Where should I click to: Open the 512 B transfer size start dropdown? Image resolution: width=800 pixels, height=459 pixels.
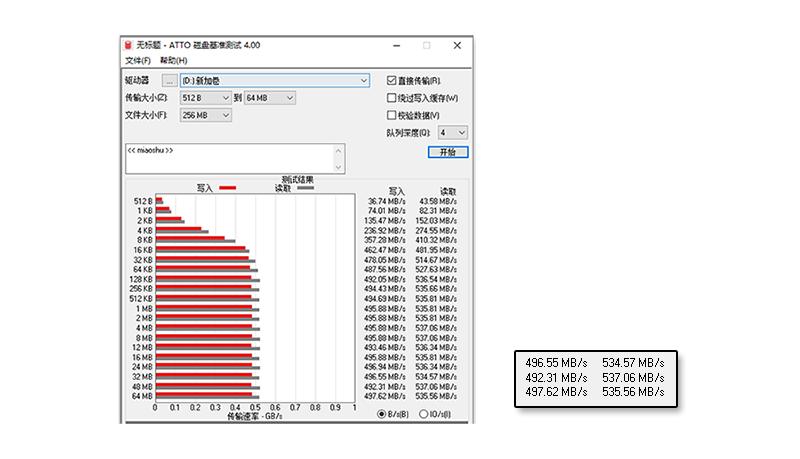click(x=206, y=98)
